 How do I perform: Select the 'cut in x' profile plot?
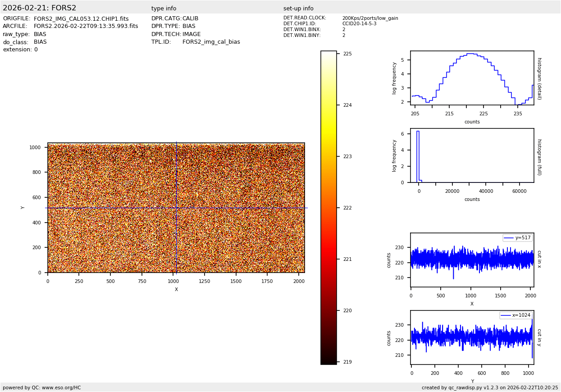[472, 260]
